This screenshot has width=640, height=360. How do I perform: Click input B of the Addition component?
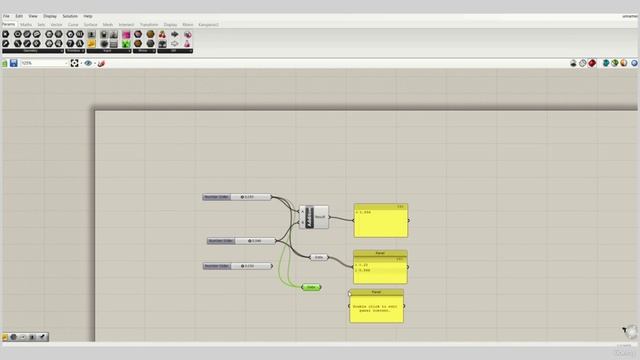click(302, 222)
